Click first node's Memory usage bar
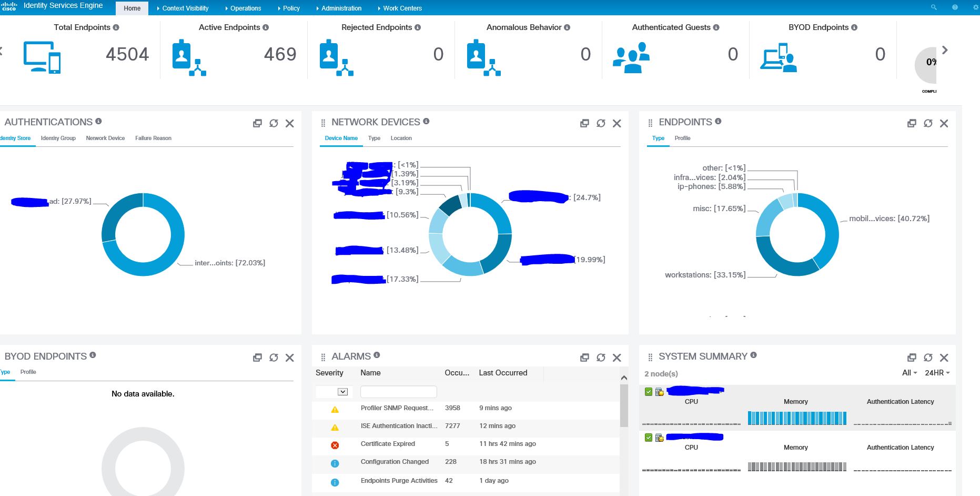 797,418
